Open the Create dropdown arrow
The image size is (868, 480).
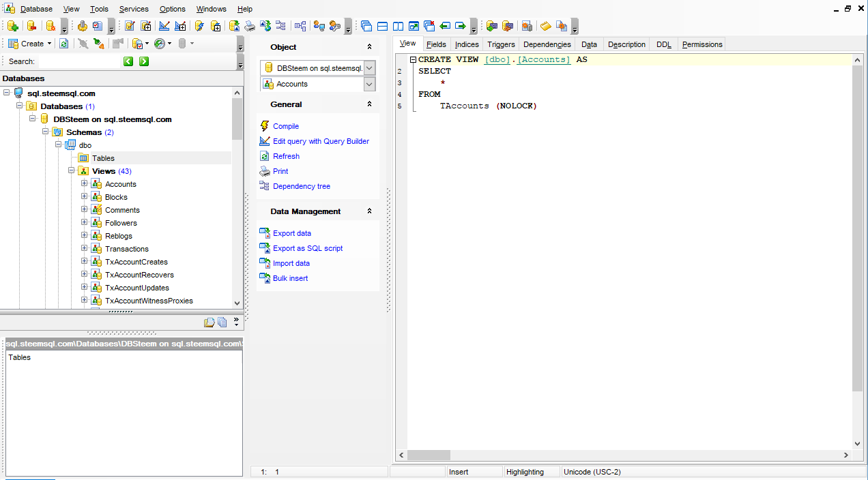50,44
